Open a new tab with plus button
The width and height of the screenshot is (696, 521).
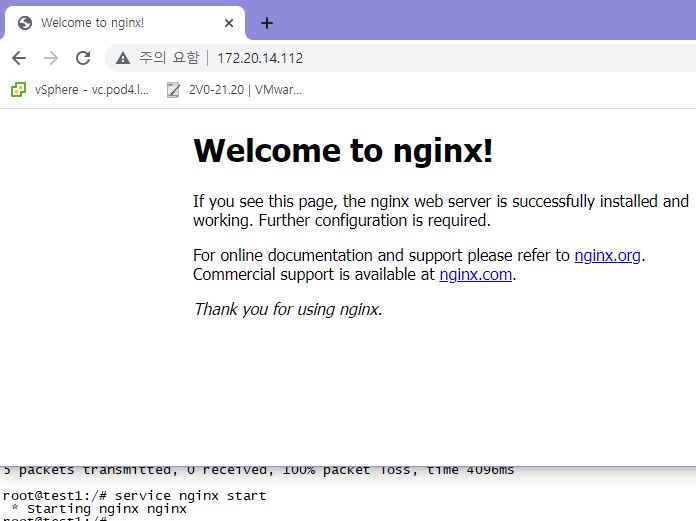point(267,23)
